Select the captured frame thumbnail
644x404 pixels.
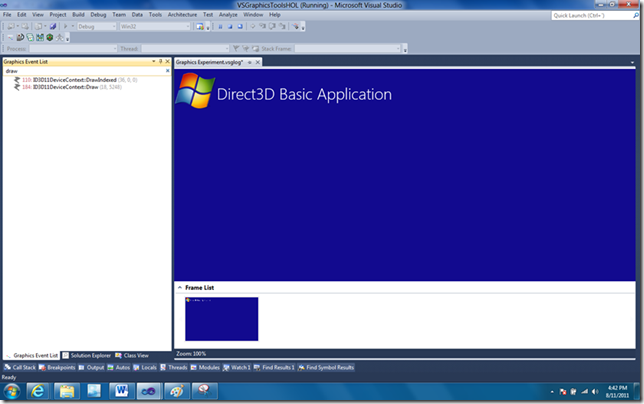coord(222,319)
